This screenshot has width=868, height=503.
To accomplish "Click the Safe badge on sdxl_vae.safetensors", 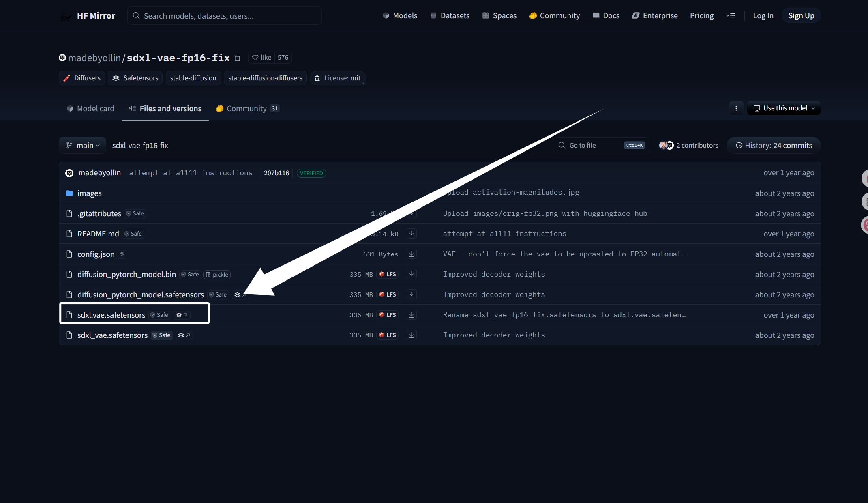I will 161,335.
